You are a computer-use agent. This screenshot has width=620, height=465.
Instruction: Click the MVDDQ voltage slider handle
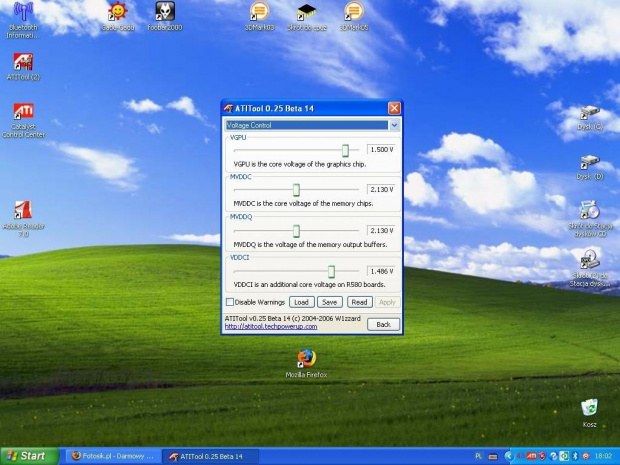coord(296,231)
